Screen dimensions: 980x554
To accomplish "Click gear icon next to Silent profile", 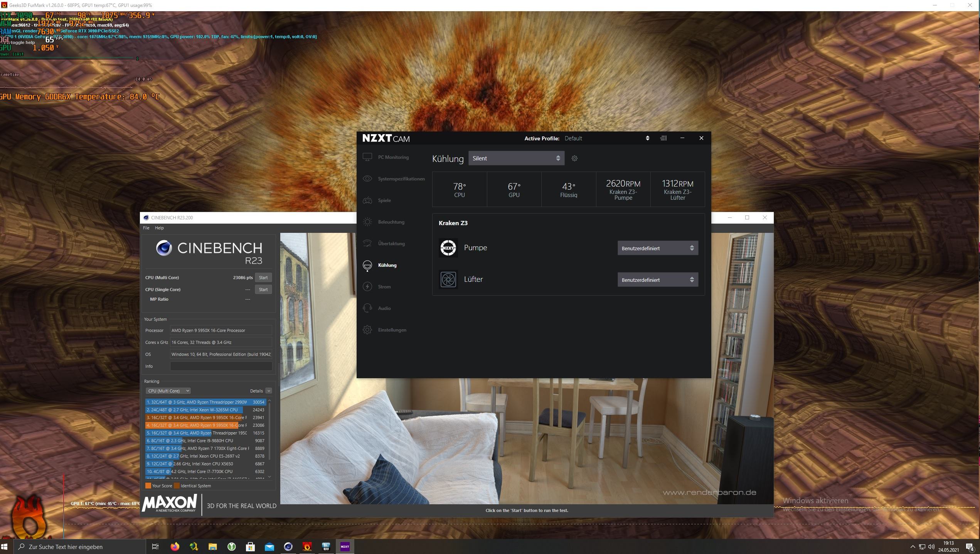I will pos(574,158).
